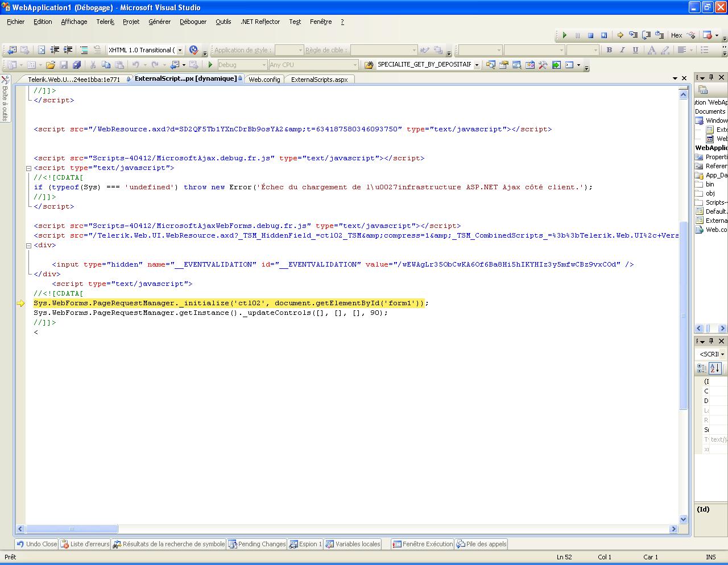Open the Telerik menu
Viewport: 728px width, 565px height.
click(105, 22)
